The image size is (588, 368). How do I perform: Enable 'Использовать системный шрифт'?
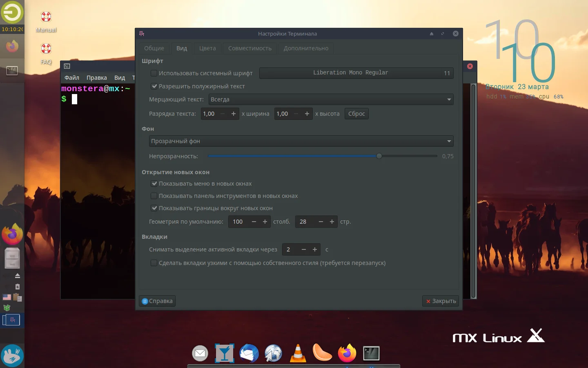pyautogui.click(x=154, y=73)
